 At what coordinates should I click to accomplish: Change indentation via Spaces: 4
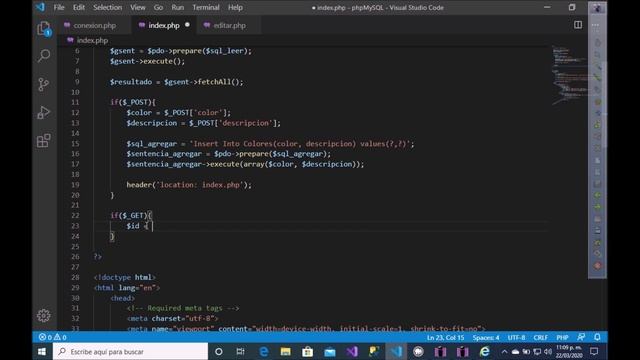point(486,338)
